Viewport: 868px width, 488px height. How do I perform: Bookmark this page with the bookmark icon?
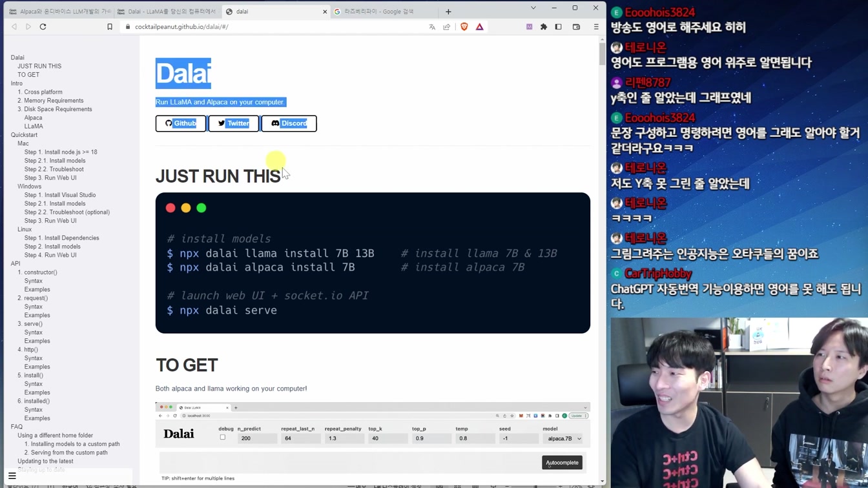pos(110,26)
